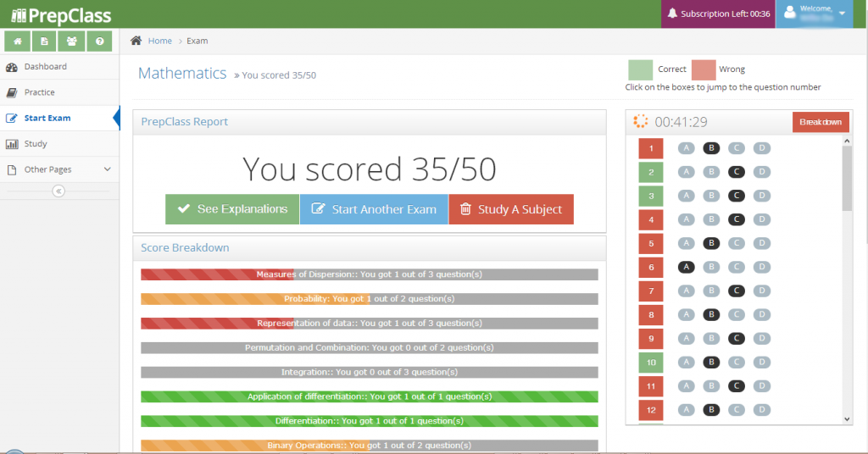Image resolution: width=868 pixels, height=454 pixels.
Task: Click the green home shortcut icon button
Action: coord(17,41)
